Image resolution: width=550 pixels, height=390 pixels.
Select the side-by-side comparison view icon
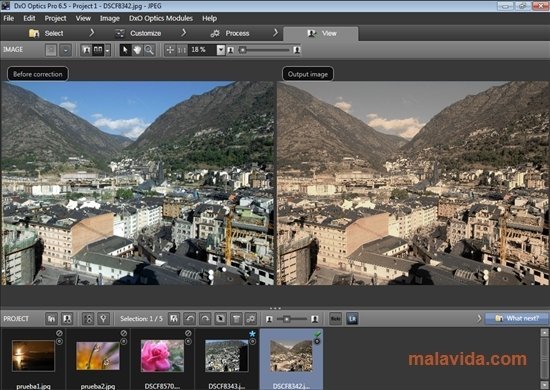point(98,50)
